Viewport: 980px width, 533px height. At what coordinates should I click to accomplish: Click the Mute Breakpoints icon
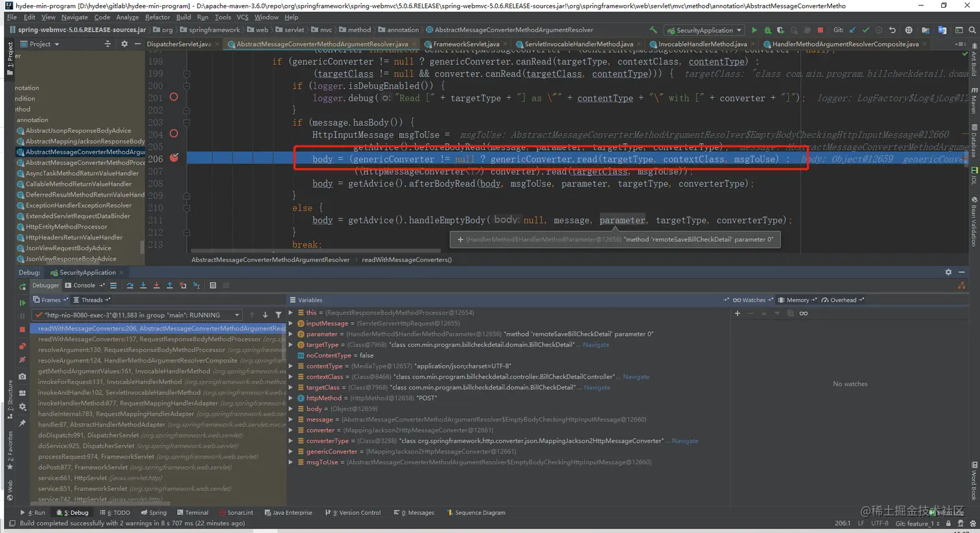point(22,361)
